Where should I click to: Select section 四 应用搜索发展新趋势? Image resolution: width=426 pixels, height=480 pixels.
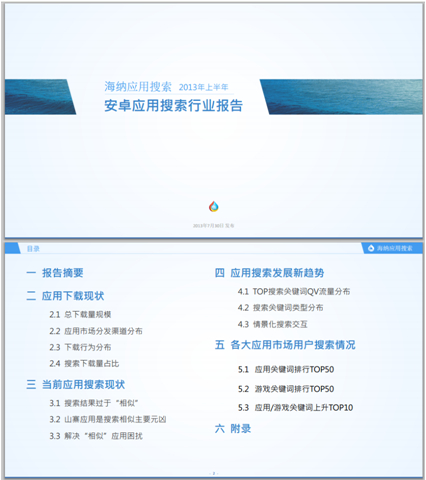click(269, 273)
